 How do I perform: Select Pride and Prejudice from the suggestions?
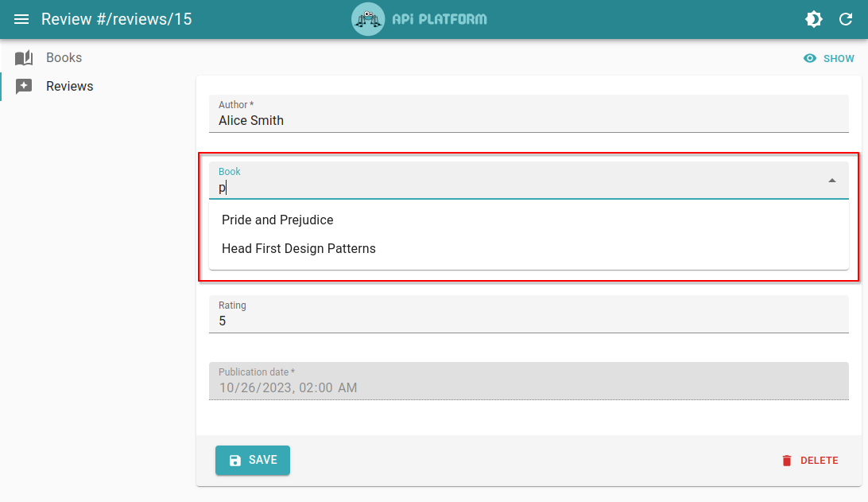click(x=277, y=220)
